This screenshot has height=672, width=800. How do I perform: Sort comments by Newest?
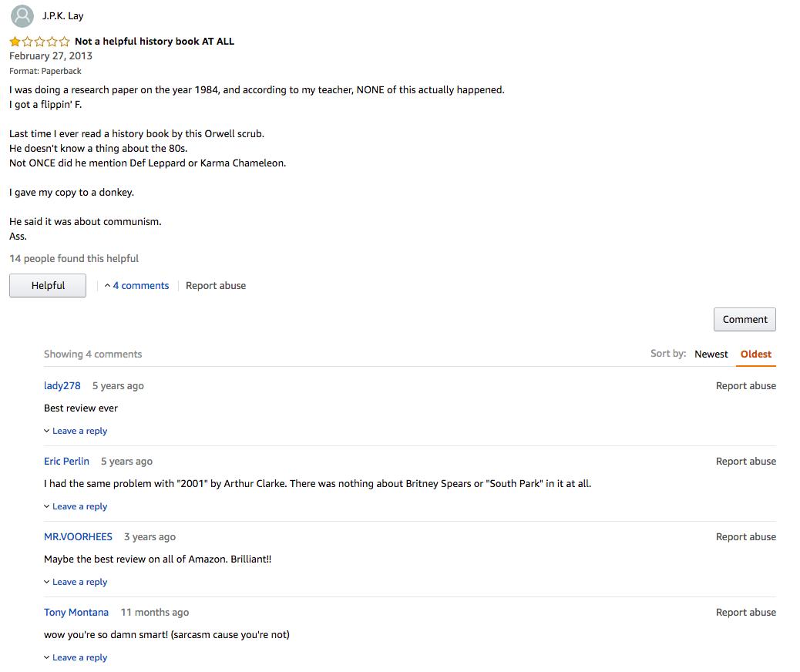tap(711, 354)
